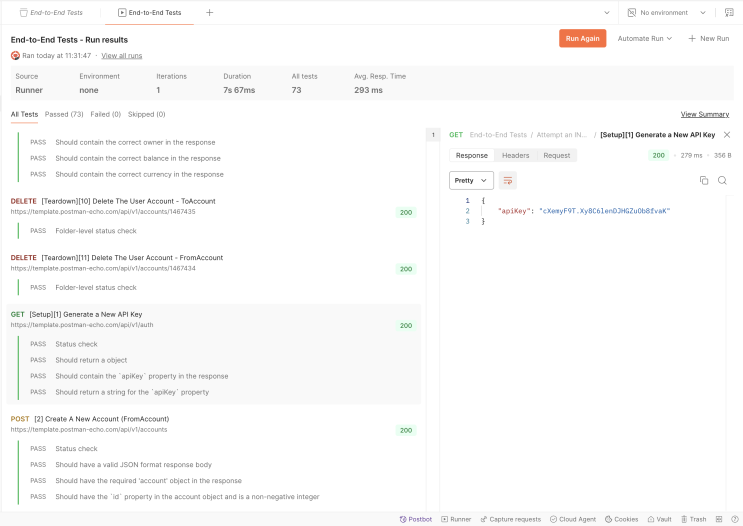Image resolution: width=743 pixels, height=526 pixels.
Task: Show the All Tests filter tab
Action: pyautogui.click(x=24, y=114)
